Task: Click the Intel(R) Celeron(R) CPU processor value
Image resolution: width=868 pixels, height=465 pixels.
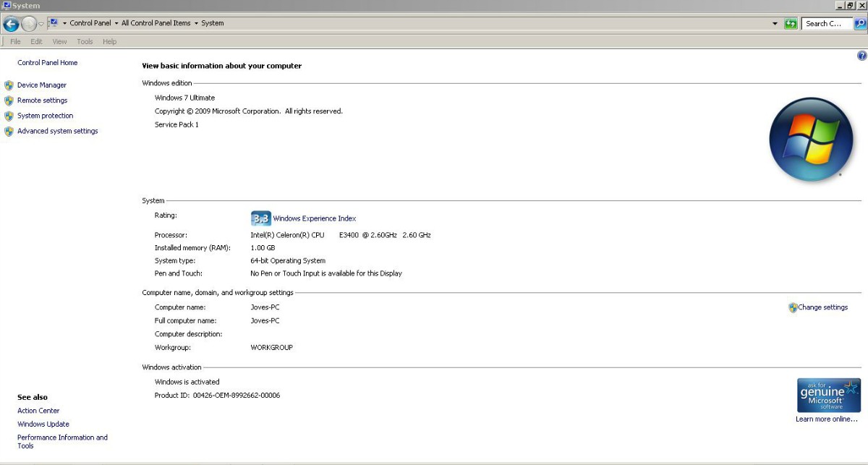Action: (x=341, y=235)
